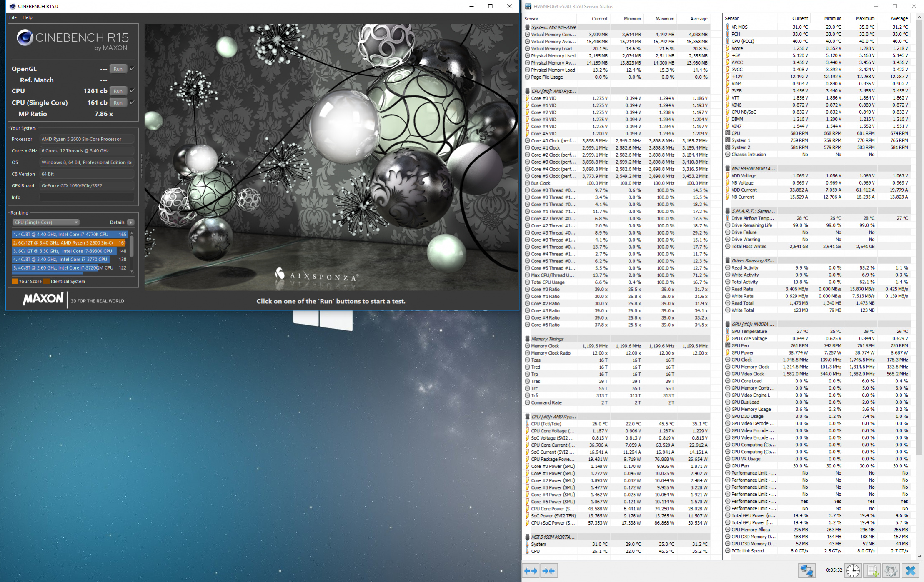Image resolution: width=924 pixels, height=582 pixels.
Task: Click the Drive Samsung SS group icon
Action: tap(728, 260)
